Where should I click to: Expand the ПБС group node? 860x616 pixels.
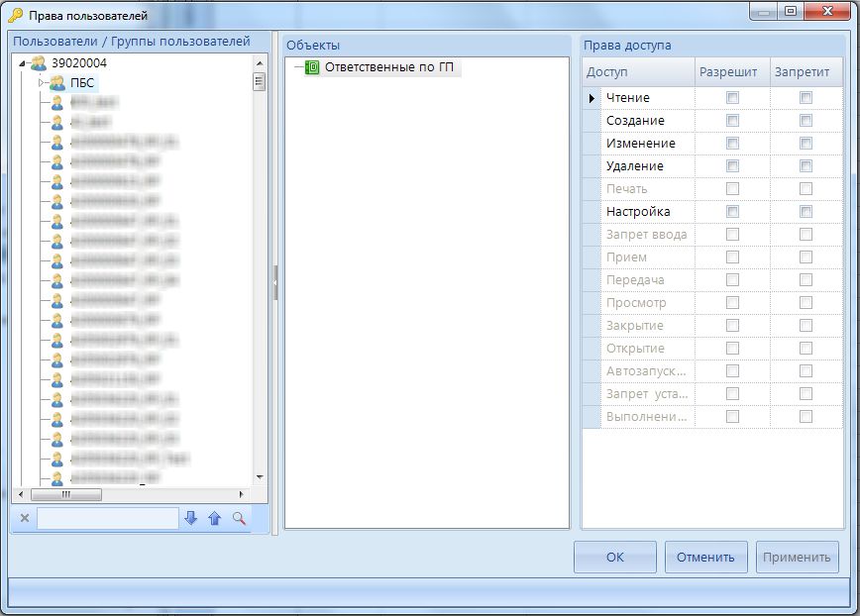[x=42, y=83]
